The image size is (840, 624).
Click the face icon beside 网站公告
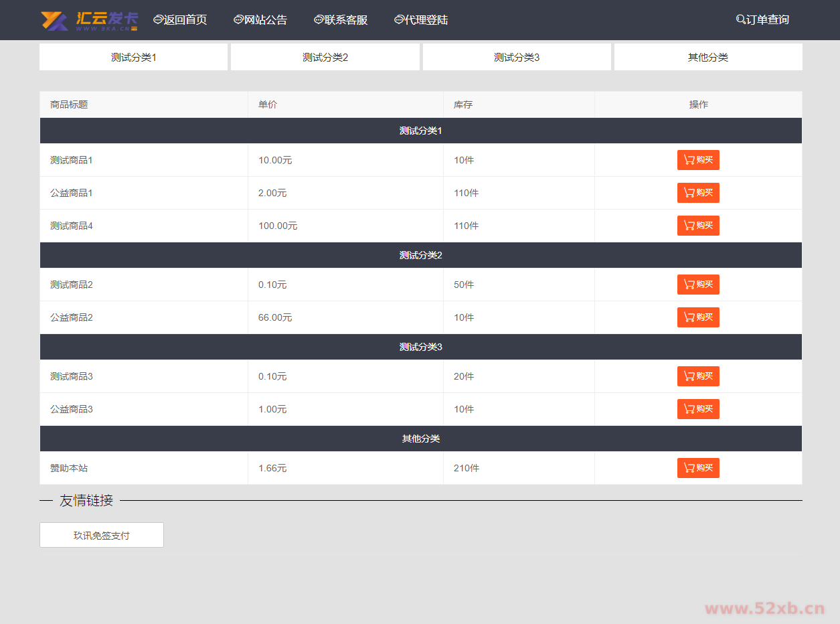[238, 20]
